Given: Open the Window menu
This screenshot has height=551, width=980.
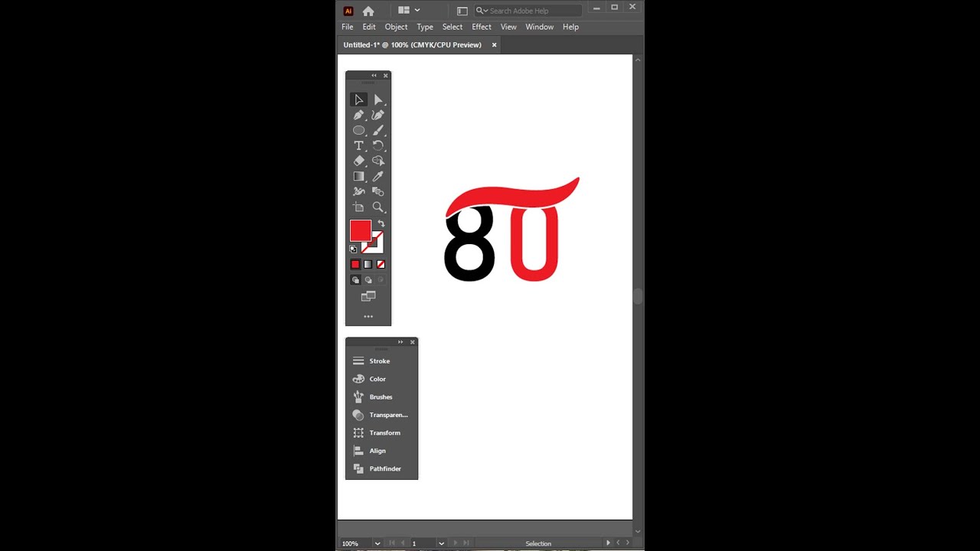Looking at the screenshot, I should [x=540, y=27].
